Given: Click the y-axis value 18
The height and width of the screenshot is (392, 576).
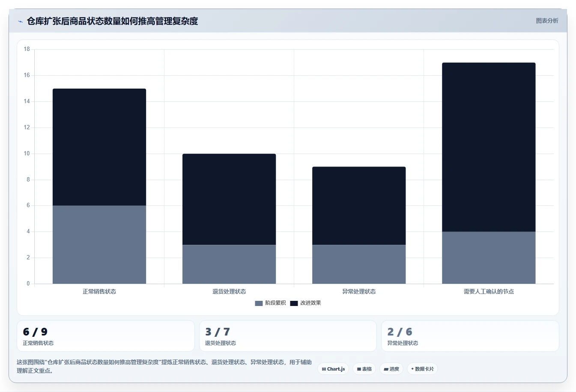Looking at the screenshot, I should pyautogui.click(x=27, y=49).
